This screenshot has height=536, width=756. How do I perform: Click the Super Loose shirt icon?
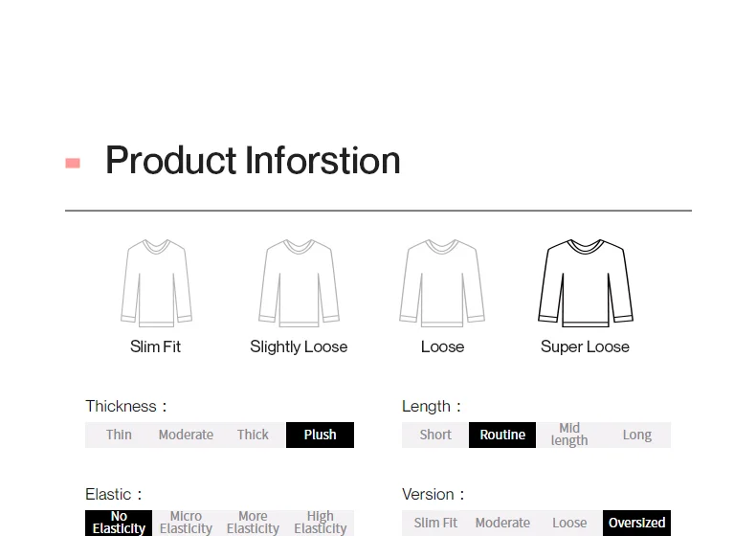586,282
